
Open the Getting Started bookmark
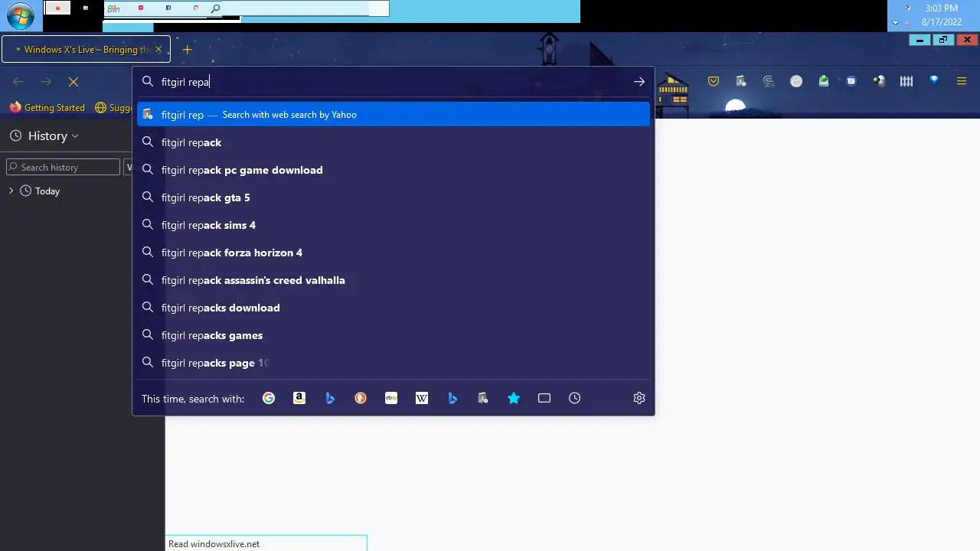coord(47,108)
